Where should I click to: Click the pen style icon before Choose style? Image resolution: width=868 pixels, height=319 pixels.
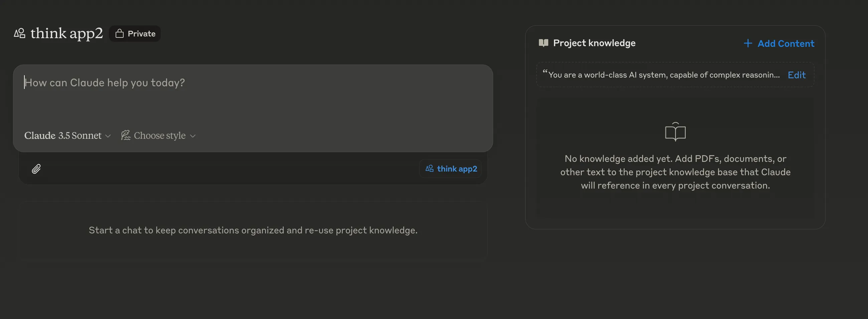coord(126,135)
